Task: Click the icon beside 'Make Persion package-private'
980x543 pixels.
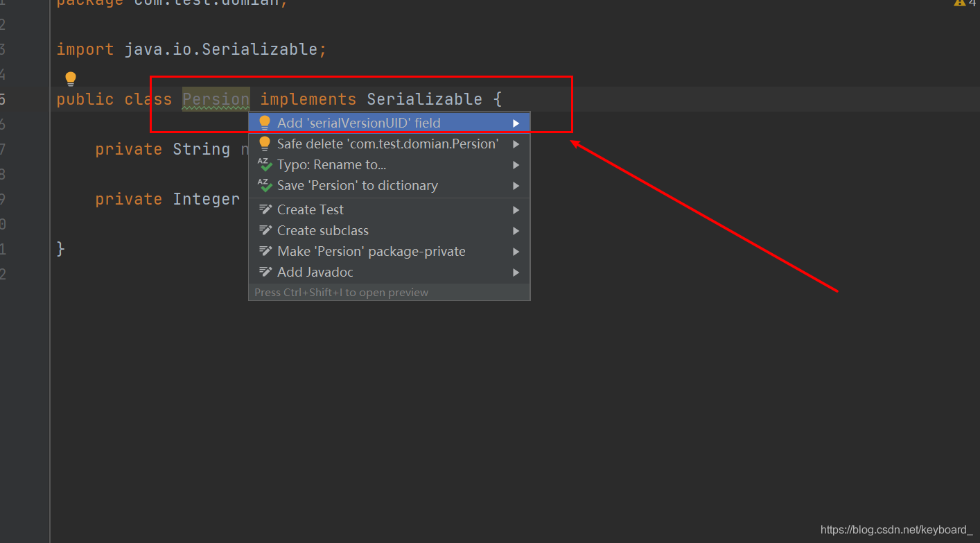Action: (264, 251)
